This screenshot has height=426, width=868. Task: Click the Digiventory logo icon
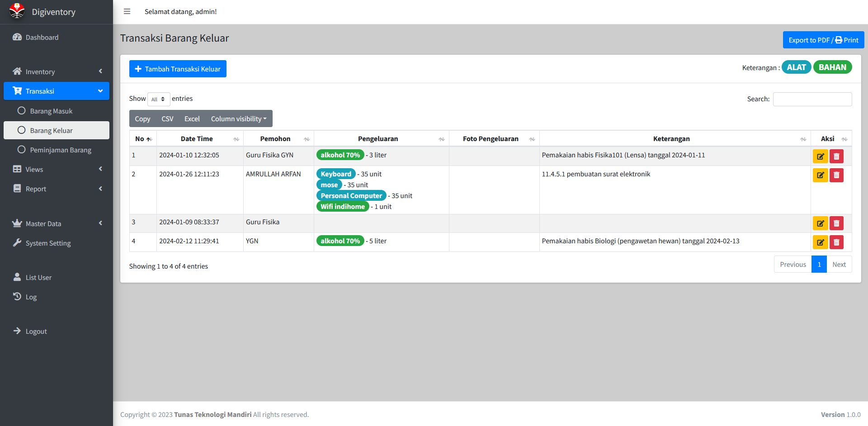[17, 11]
